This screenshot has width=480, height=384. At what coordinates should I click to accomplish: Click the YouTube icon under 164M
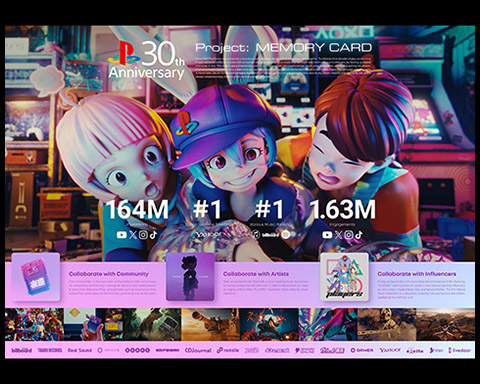[x=122, y=235]
